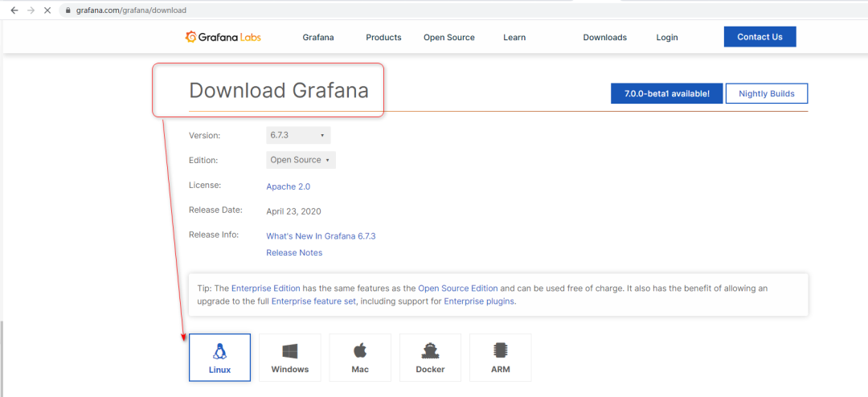This screenshot has width=868, height=397.
Task: Click the Release Date: label
Action: tap(215, 210)
